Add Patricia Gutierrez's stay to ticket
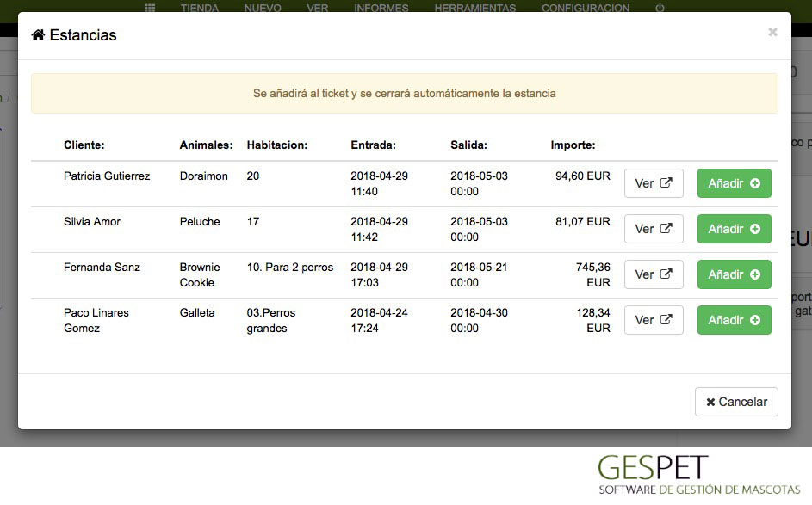 click(734, 183)
